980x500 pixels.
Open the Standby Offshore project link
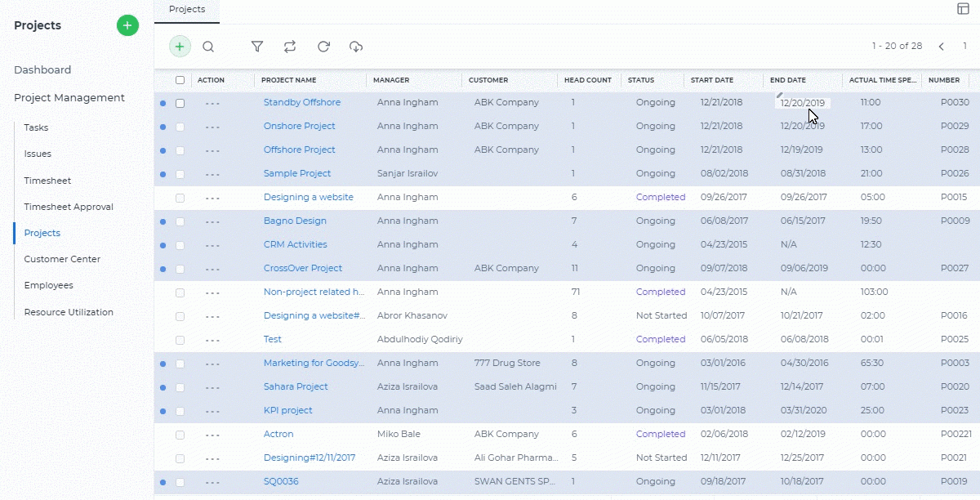point(302,102)
